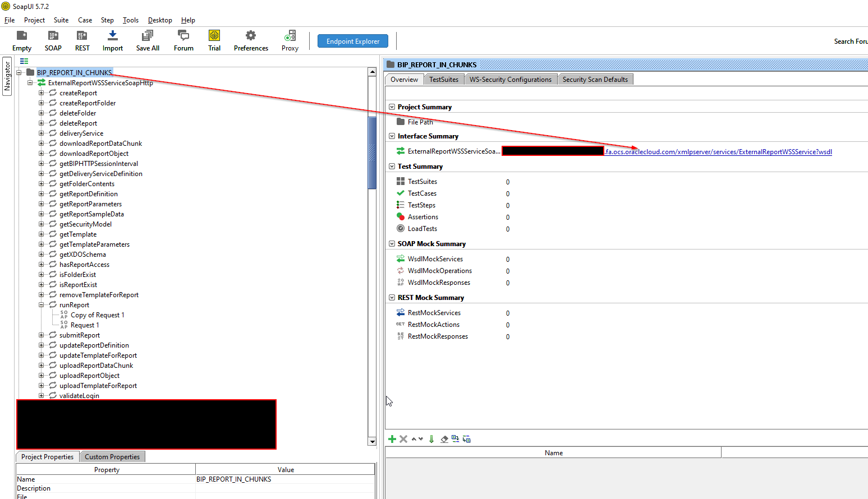The width and height of the screenshot is (868, 499).
Task: Expand downloadReportDataChunk operation
Action: (x=41, y=143)
